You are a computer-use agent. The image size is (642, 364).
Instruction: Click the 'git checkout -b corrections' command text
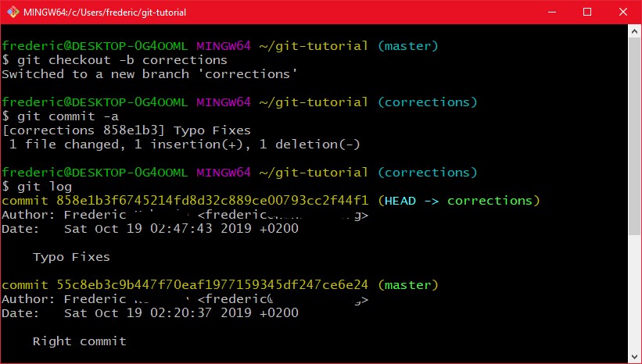[x=123, y=60]
